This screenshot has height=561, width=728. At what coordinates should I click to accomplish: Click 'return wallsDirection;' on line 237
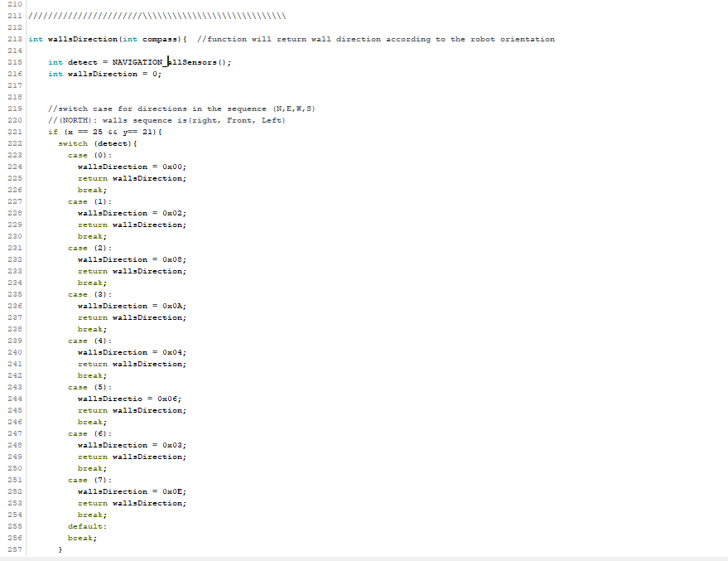(132, 318)
